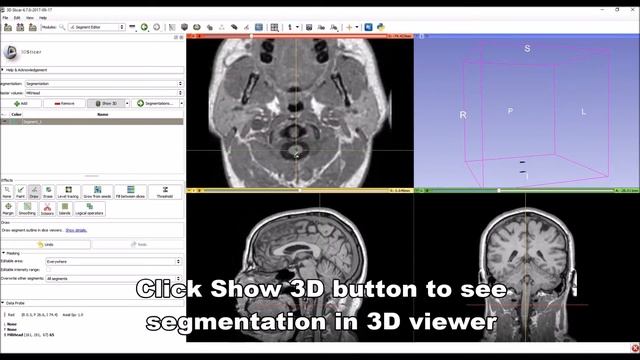Go to next module with green arrow
640x360 pixels.
click(x=144, y=27)
